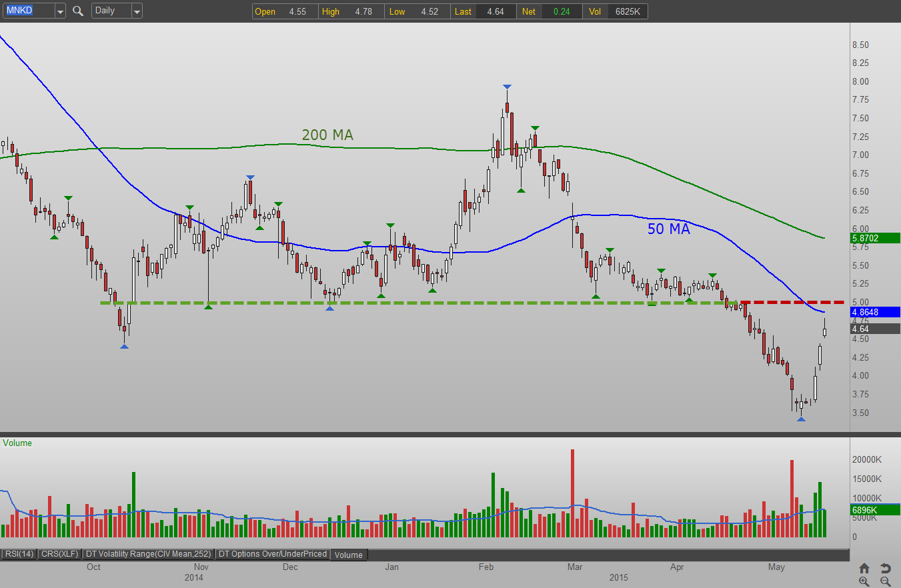Zoom in using the magnifier-plus icon

[x=864, y=581]
